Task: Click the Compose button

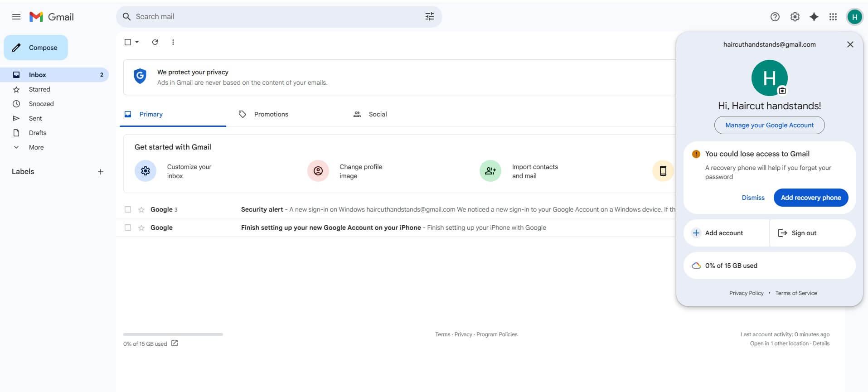Action: pyautogui.click(x=36, y=48)
